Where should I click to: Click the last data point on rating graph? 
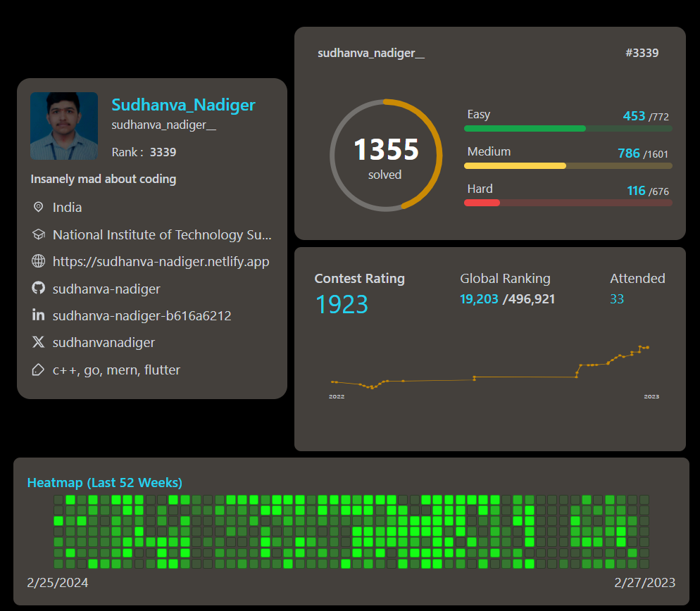[647, 347]
